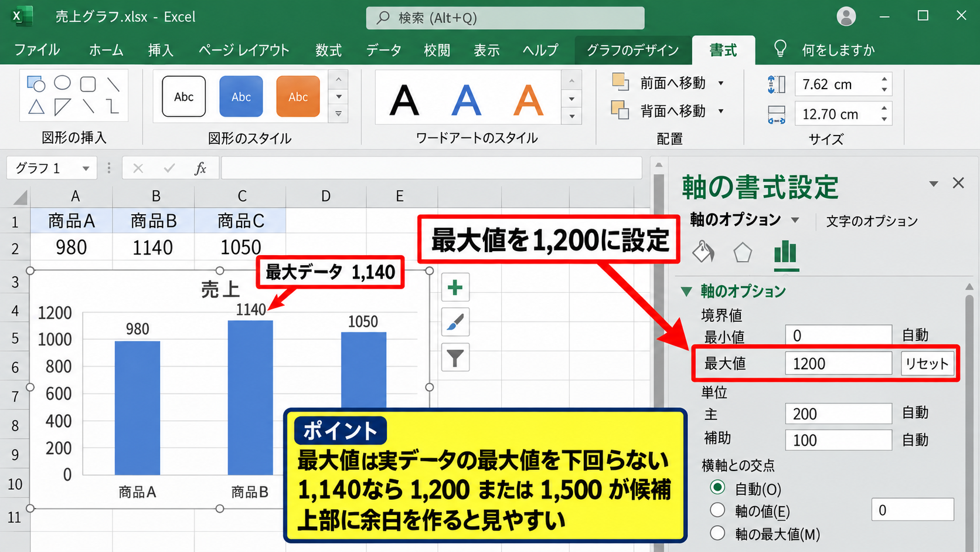Open the task pane options dropdown arrow
The image size is (980, 552).
click(x=934, y=184)
